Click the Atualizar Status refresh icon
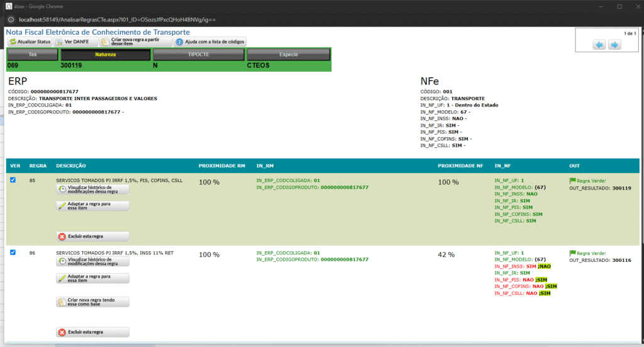Image resolution: width=644 pixels, height=347 pixels. (13, 42)
